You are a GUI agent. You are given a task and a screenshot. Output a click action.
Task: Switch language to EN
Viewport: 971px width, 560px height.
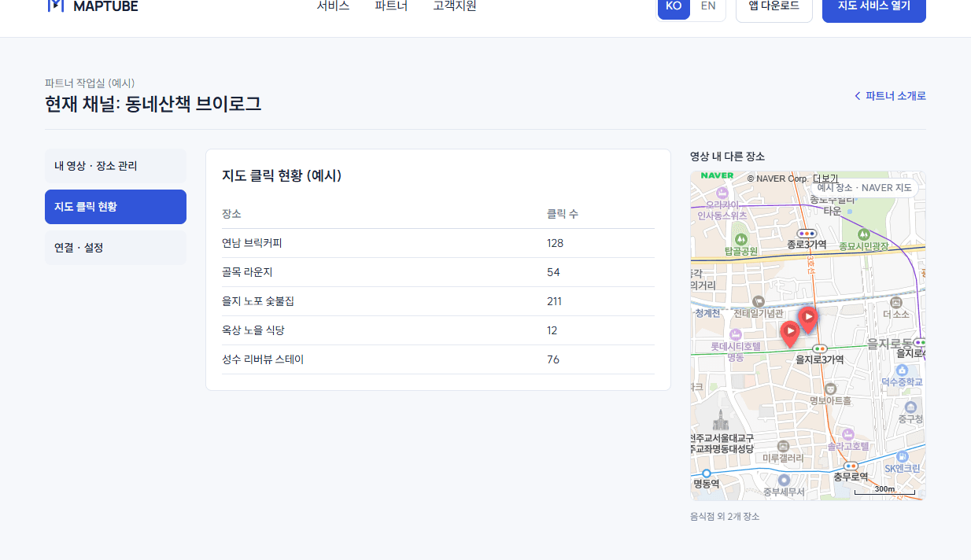[x=708, y=6]
